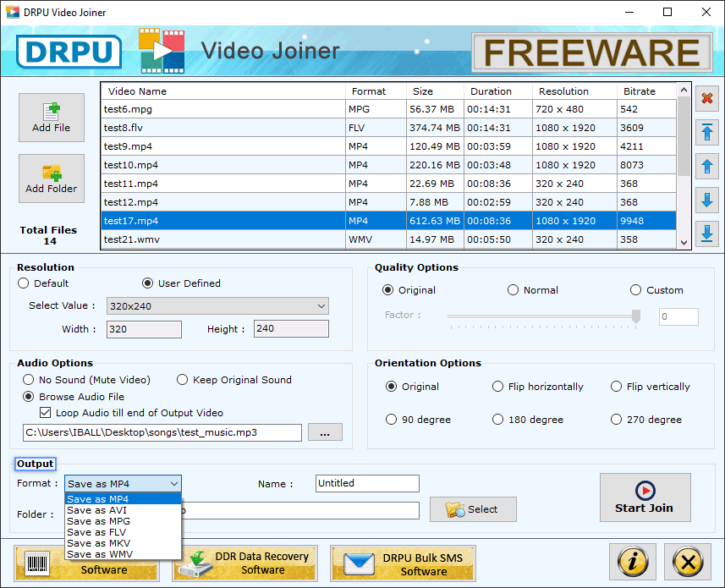Choose Save as AVI from list
The width and height of the screenshot is (725, 588).
[123, 510]
